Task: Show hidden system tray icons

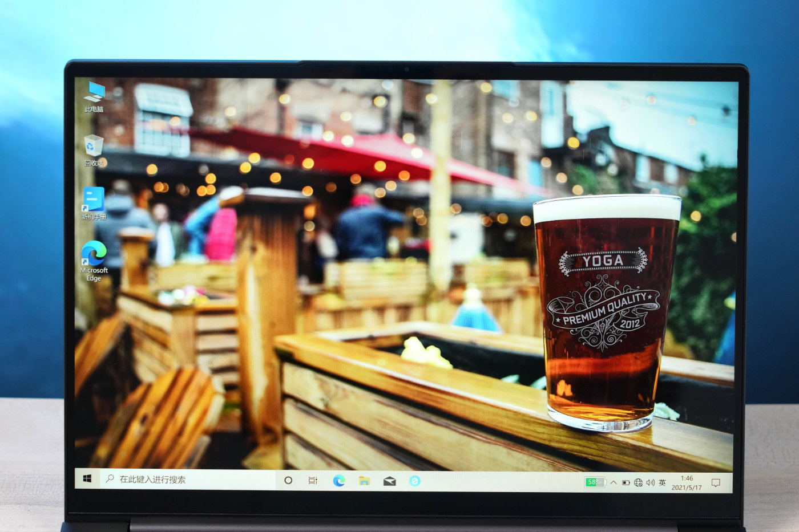Action: point(614,482)
